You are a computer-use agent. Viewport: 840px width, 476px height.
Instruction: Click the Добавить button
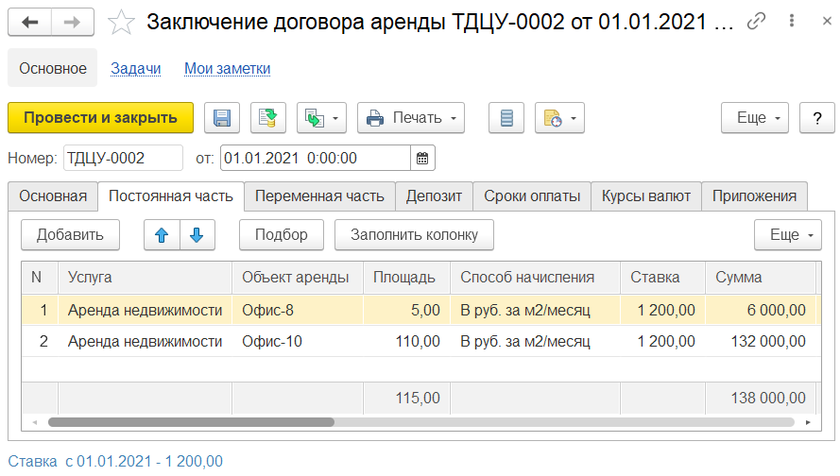point(70,235)
